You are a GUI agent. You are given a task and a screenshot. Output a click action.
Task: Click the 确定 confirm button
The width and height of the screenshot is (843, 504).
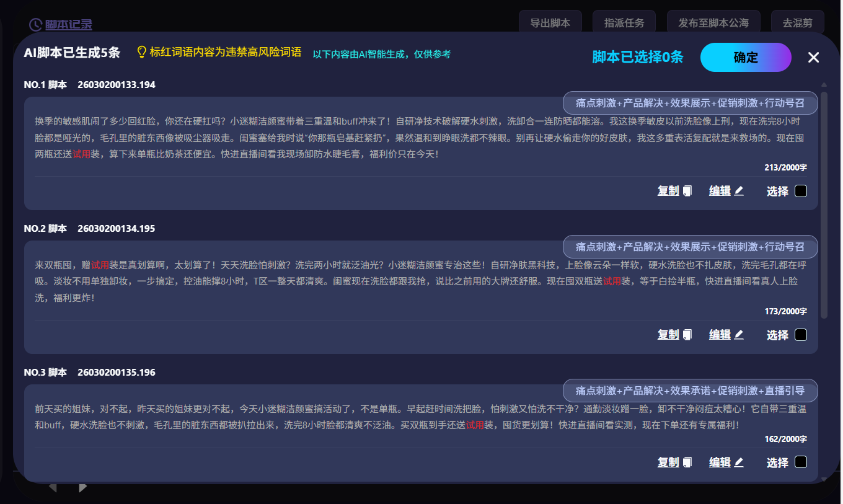tap(746, 57)
